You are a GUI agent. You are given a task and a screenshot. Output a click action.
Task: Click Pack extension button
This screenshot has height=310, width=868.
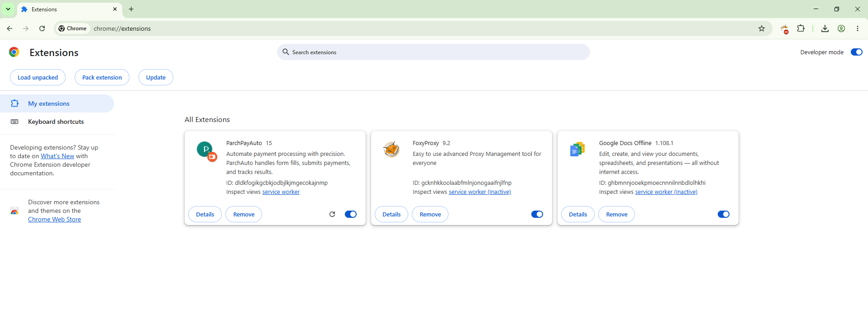(x=102, y=77)
